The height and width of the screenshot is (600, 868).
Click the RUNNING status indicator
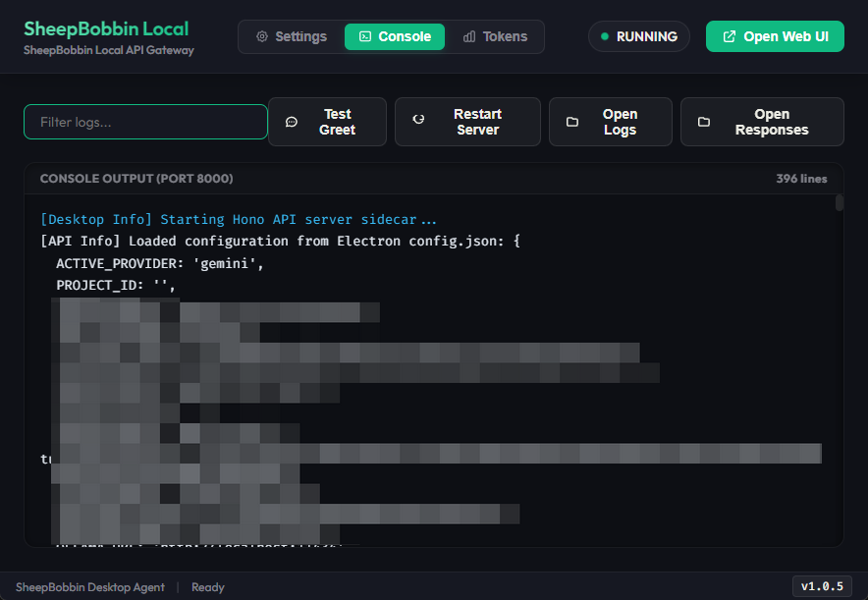[639, 36]
